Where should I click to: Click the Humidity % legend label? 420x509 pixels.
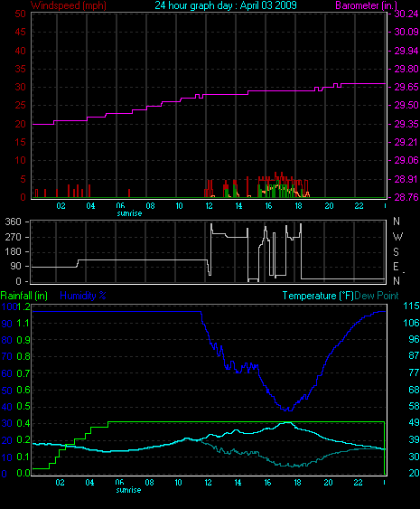(83, 296)
